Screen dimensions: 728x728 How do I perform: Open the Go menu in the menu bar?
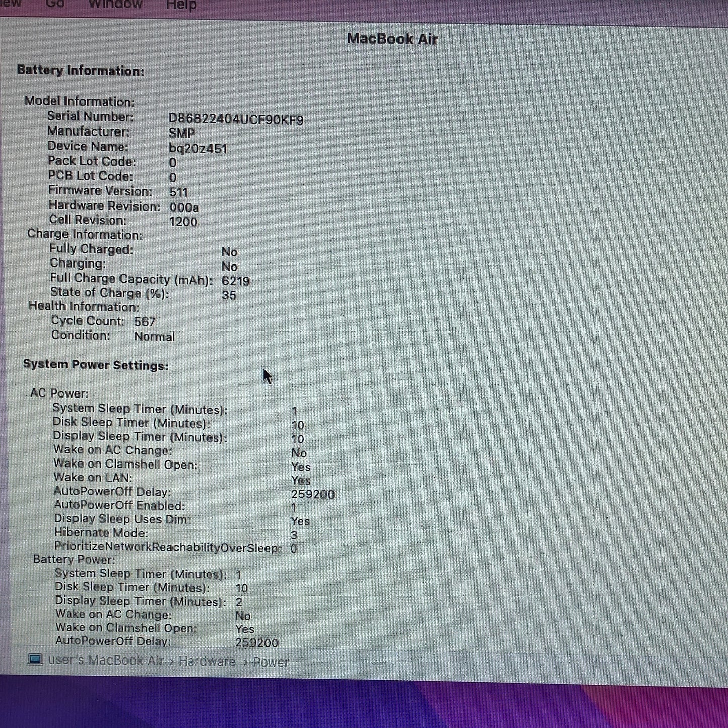pos(55,4)
